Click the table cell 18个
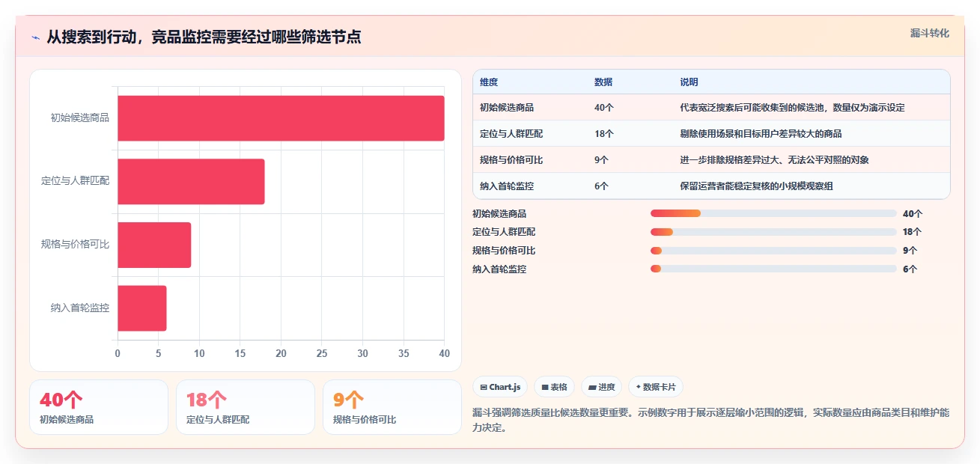This screenshot has height=464, width=980. (x=604, y=134)
